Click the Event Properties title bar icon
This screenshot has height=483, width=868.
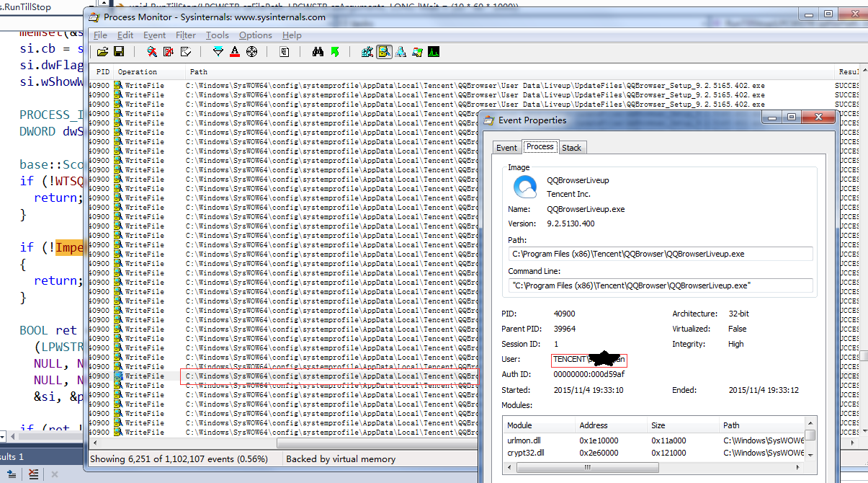pyautogui.click(x=490, y=120)
